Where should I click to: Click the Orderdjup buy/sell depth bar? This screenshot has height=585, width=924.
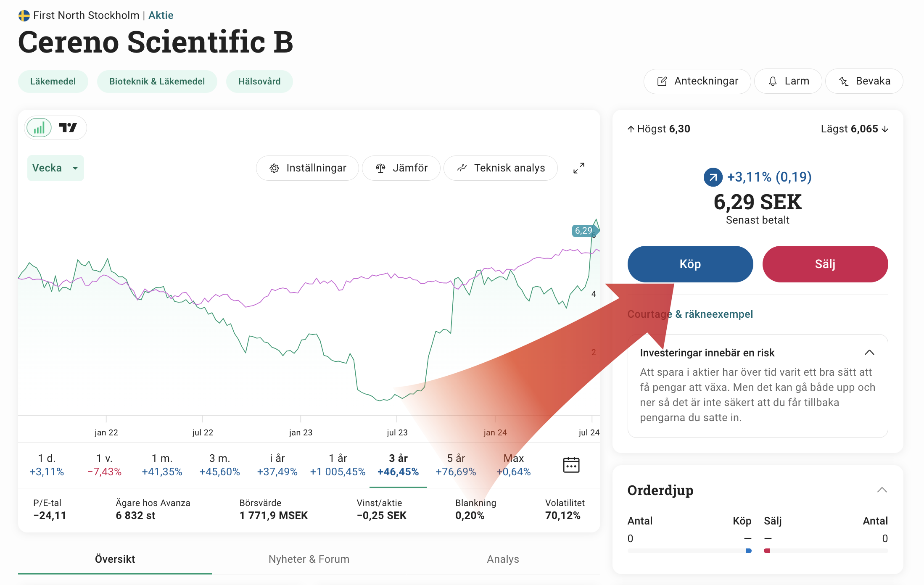(758, 551)
